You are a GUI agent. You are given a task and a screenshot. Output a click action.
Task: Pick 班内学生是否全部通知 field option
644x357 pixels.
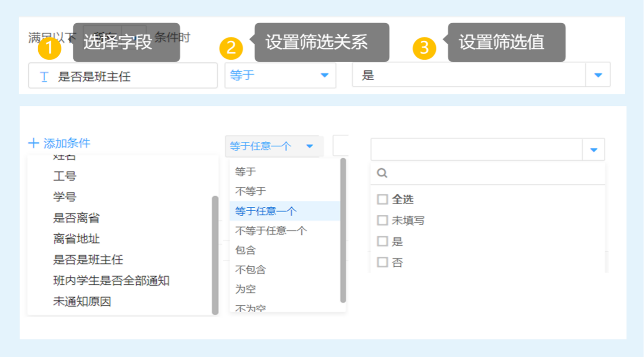click(x=111, y=280)
